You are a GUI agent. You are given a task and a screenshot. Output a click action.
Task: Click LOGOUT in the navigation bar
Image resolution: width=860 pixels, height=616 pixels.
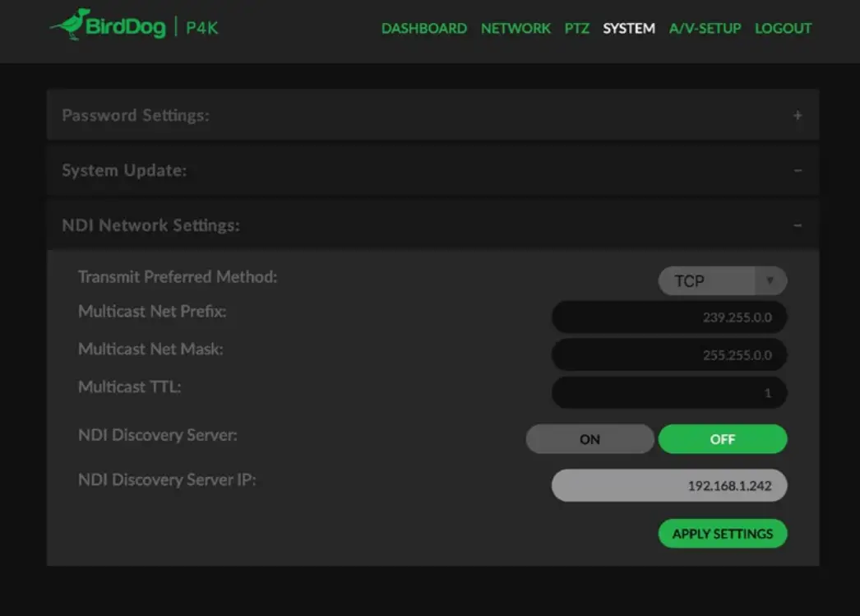pyautogui.click(x=782, y=28)
